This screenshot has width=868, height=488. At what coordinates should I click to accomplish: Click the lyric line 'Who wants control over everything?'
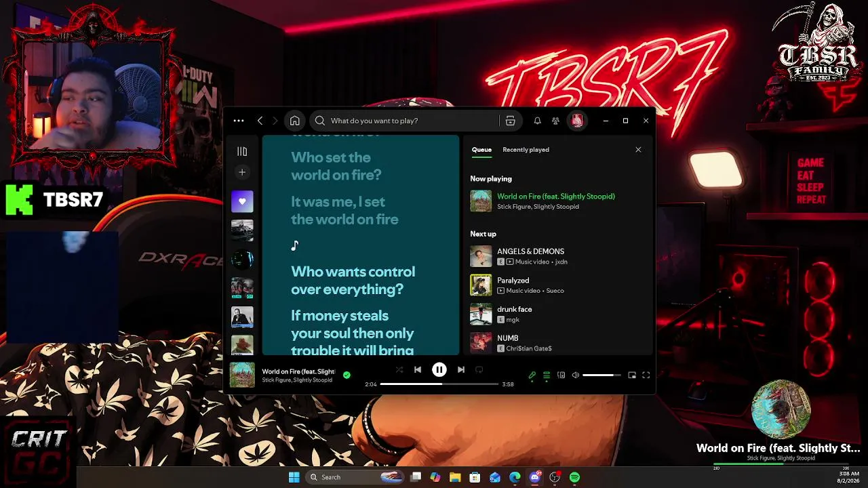tap(353, 281)
